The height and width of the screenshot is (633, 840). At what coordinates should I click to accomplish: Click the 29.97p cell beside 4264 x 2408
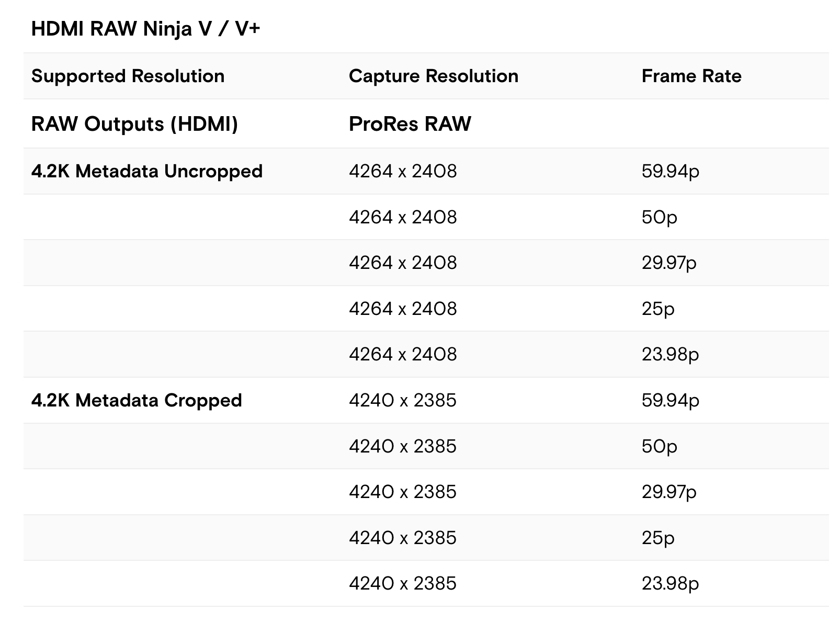click(x=668, y=263)
